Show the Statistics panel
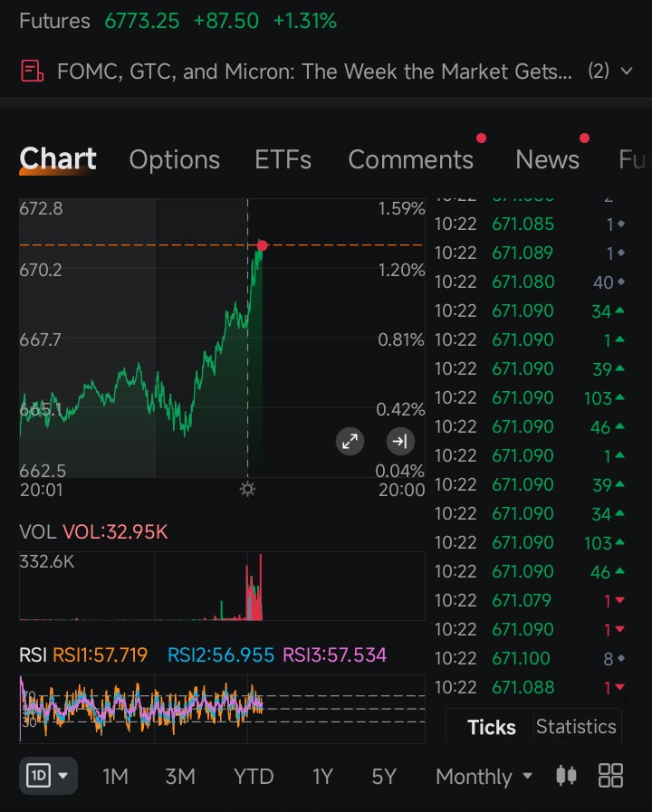The height and width of the screenshot is (812, 652). 576,727
